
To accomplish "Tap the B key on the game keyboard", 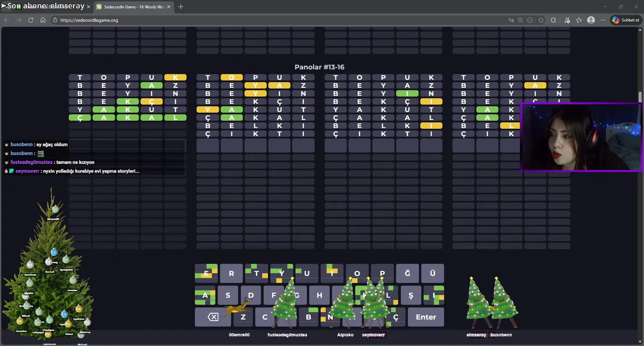I will click(x=309, y=317).
